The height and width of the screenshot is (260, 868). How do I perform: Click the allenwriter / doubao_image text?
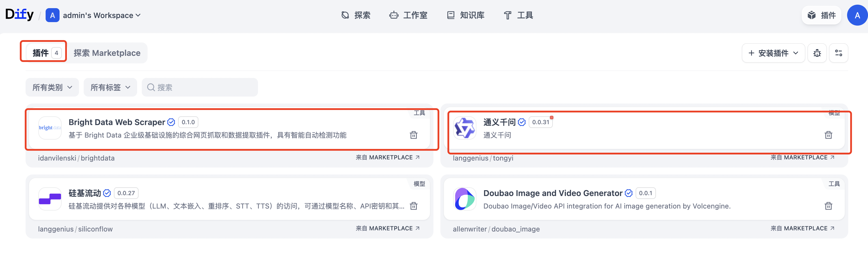tap(496, 229)
